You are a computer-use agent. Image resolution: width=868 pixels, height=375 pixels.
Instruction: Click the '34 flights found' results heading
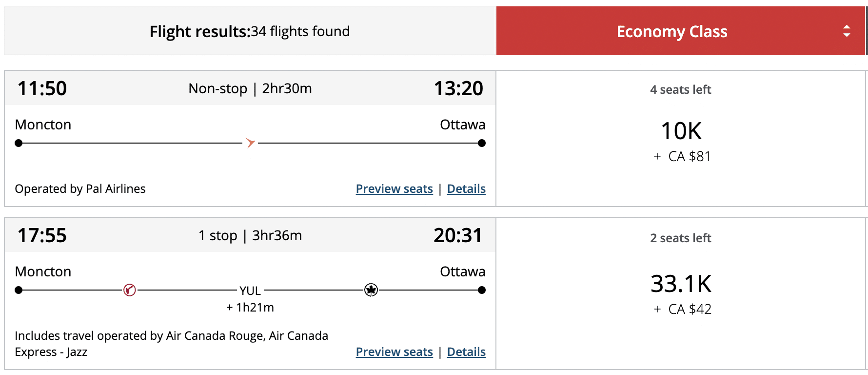[250, 32]
